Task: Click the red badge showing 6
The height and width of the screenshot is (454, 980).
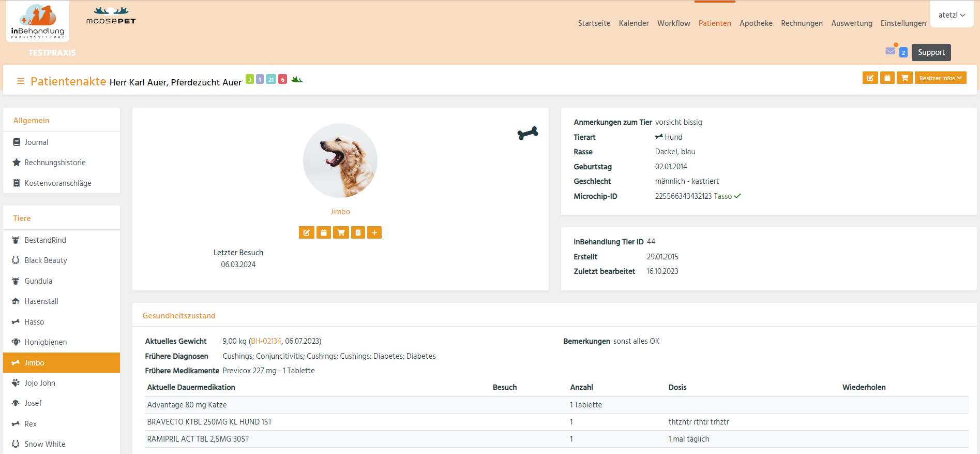Action: pyautogui.click(x=283, y=79)
